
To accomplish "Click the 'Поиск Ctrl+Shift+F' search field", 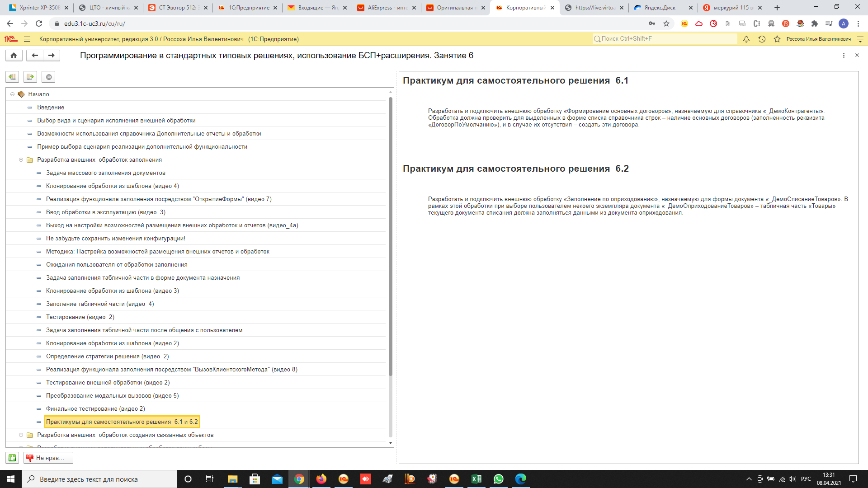I will click(665, 39).
